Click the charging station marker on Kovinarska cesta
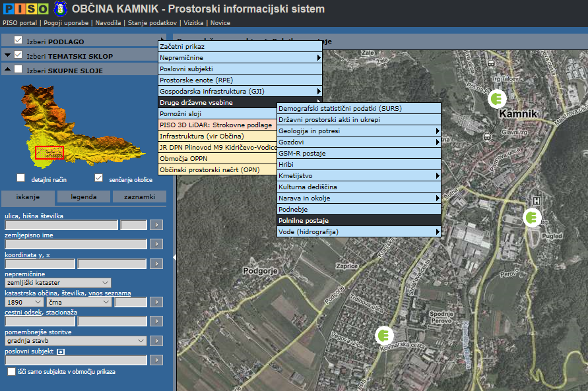 point(383,336)
